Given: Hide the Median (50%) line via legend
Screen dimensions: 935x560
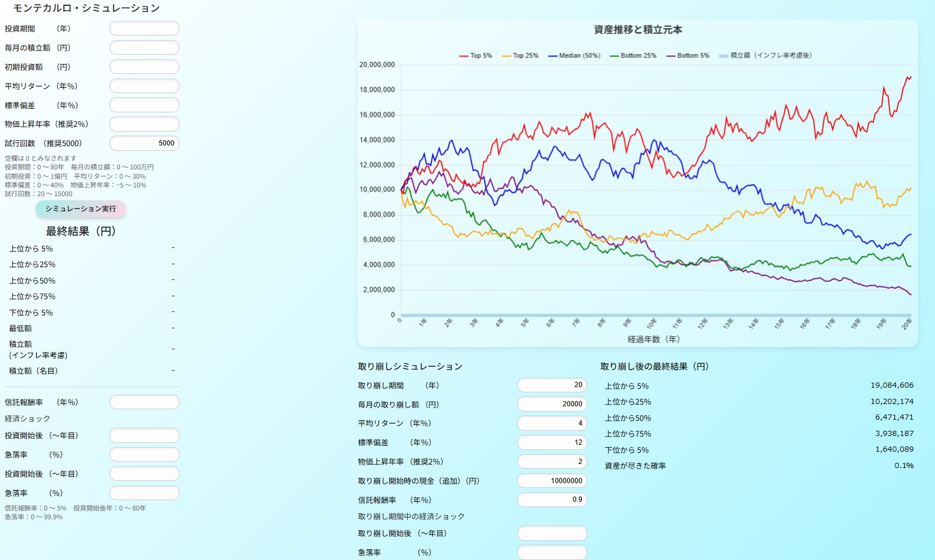Looking at the screenshot, I should point(574,56).
